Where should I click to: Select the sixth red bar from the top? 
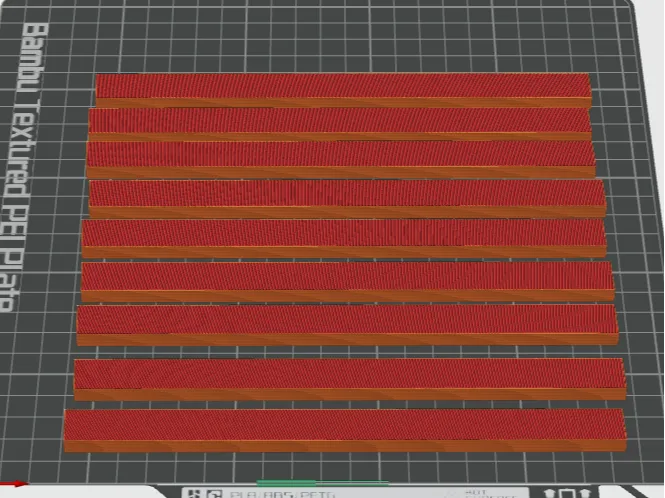[347, 276]
